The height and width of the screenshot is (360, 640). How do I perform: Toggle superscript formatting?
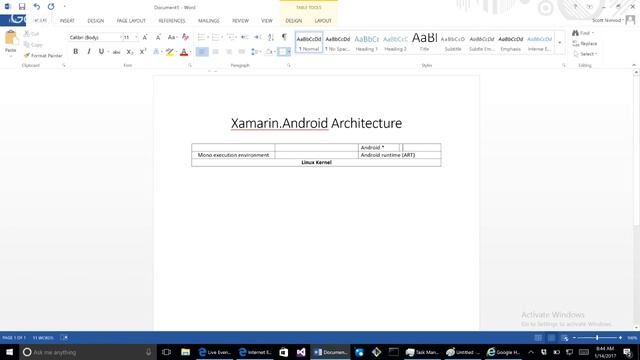tap(142, 52)
